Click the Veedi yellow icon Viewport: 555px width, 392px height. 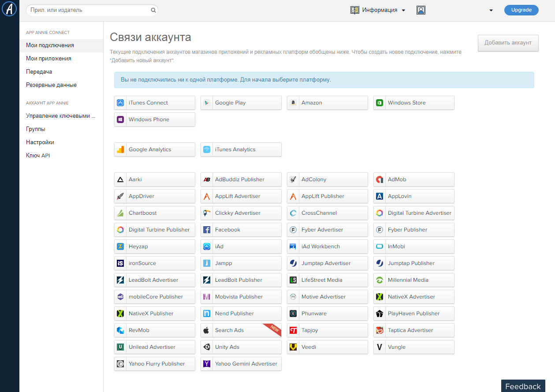tap(293, 347)
